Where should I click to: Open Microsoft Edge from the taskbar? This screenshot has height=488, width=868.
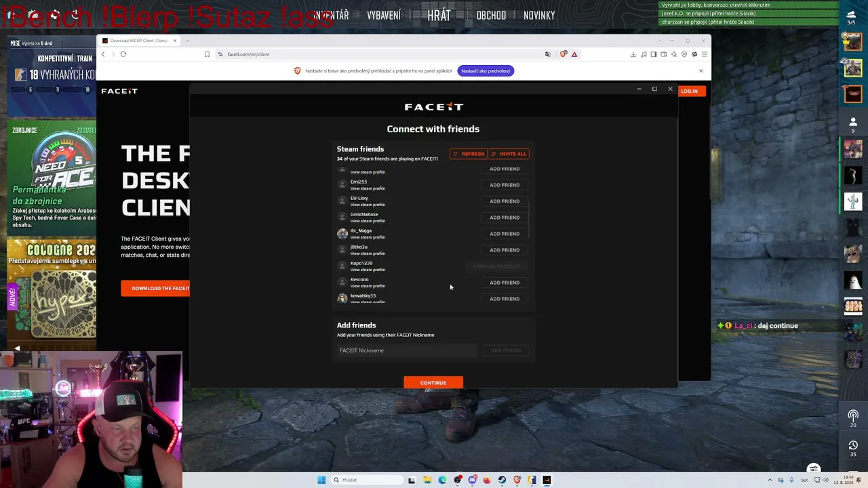pos(442,480)
